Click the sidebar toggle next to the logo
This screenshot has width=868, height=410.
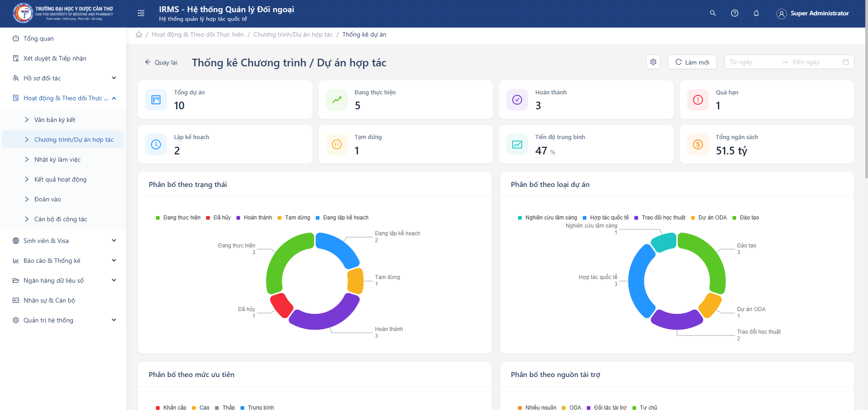141,14
